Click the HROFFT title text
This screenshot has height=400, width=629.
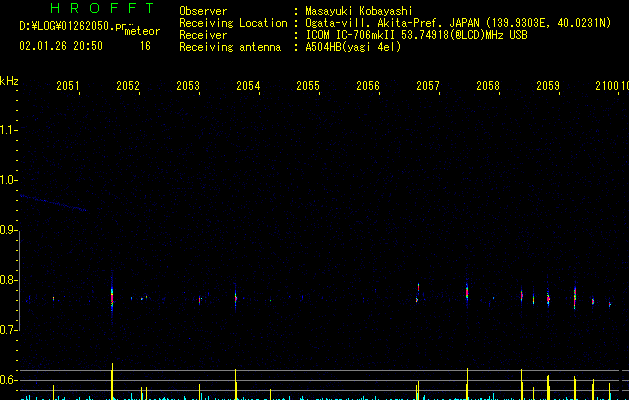pyautogui.click(x=102, y=8)
